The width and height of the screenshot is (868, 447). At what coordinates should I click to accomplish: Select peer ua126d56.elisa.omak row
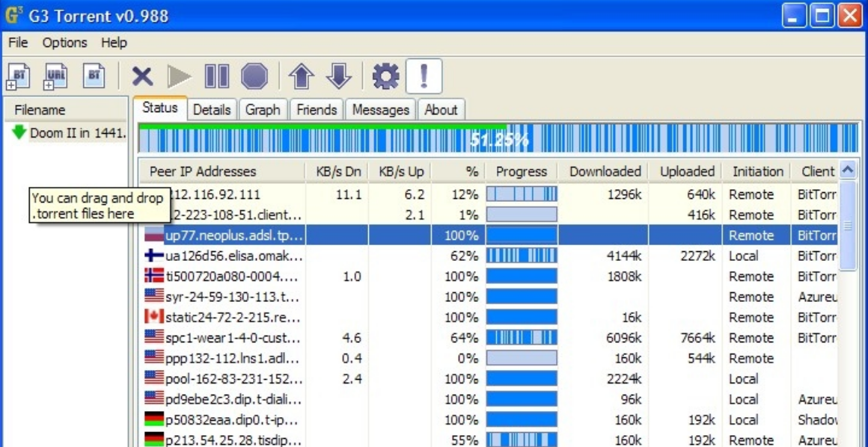click(487, 256)
